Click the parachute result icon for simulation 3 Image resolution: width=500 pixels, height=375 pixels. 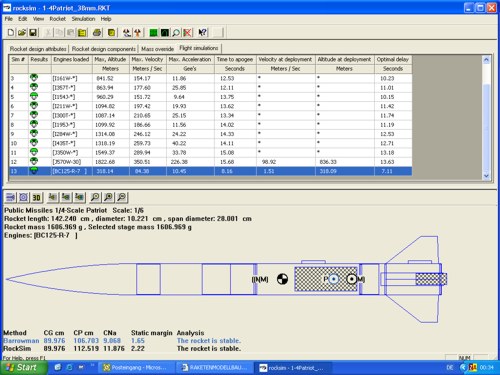coord(34,78)
